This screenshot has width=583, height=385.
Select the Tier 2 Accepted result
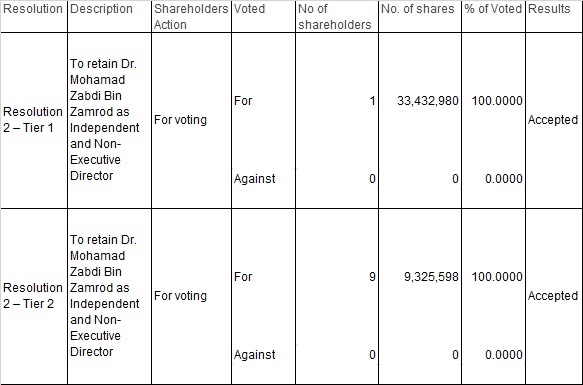point(553,296)
